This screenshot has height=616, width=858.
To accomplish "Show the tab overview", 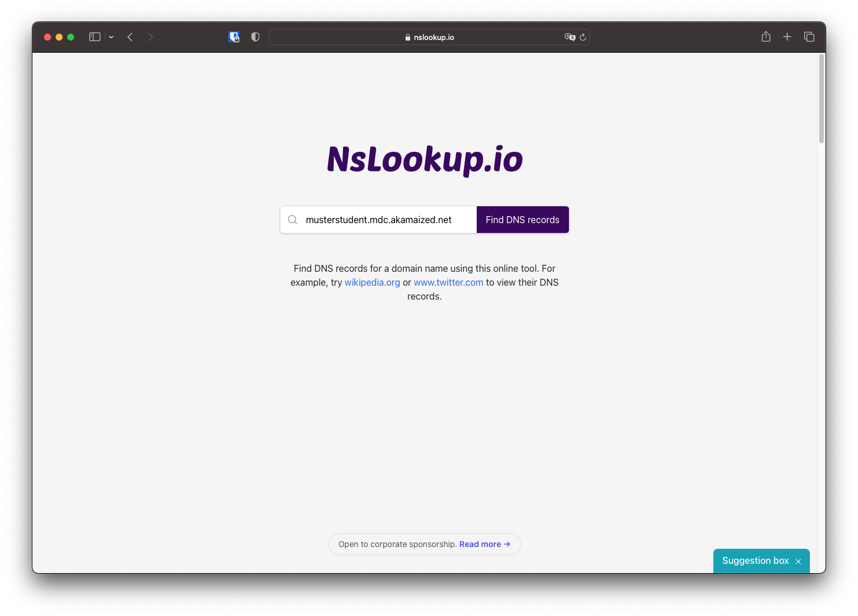I will [x=809, y=37].
